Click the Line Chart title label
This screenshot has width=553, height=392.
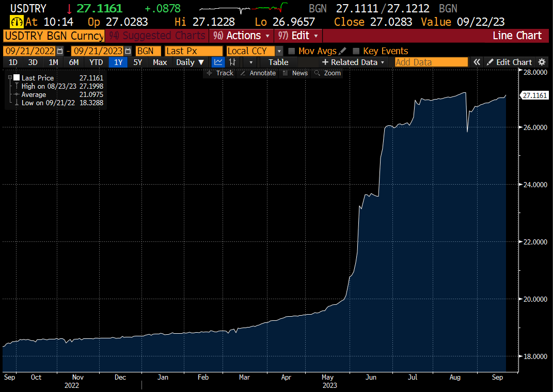[517, 36]
